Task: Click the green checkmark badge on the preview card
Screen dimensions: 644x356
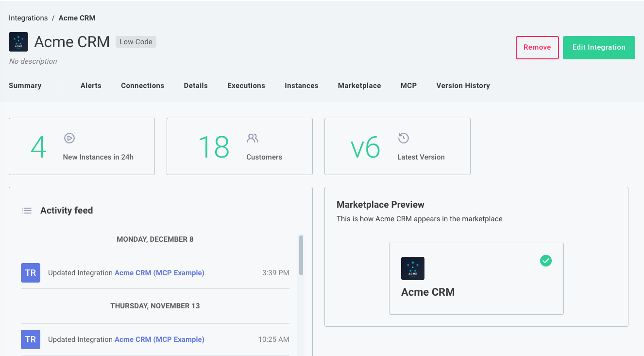Action: [545, 261]
